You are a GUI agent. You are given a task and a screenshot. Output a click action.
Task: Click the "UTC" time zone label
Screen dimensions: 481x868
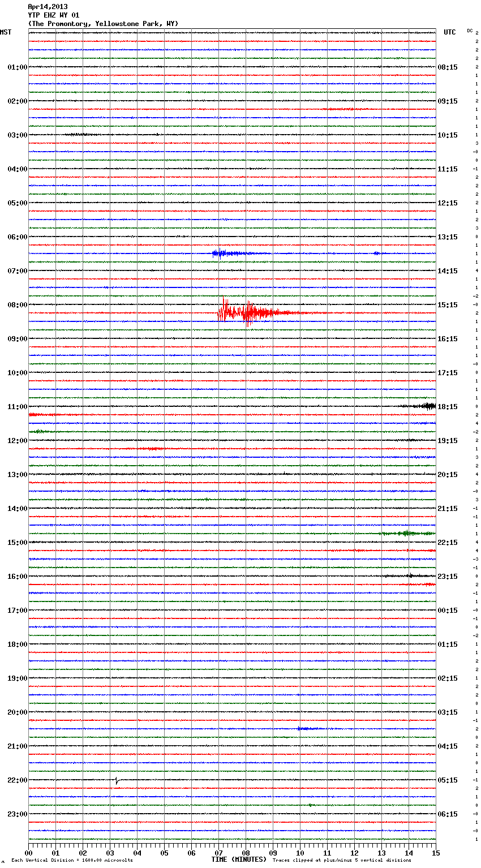tap(450, 32)
